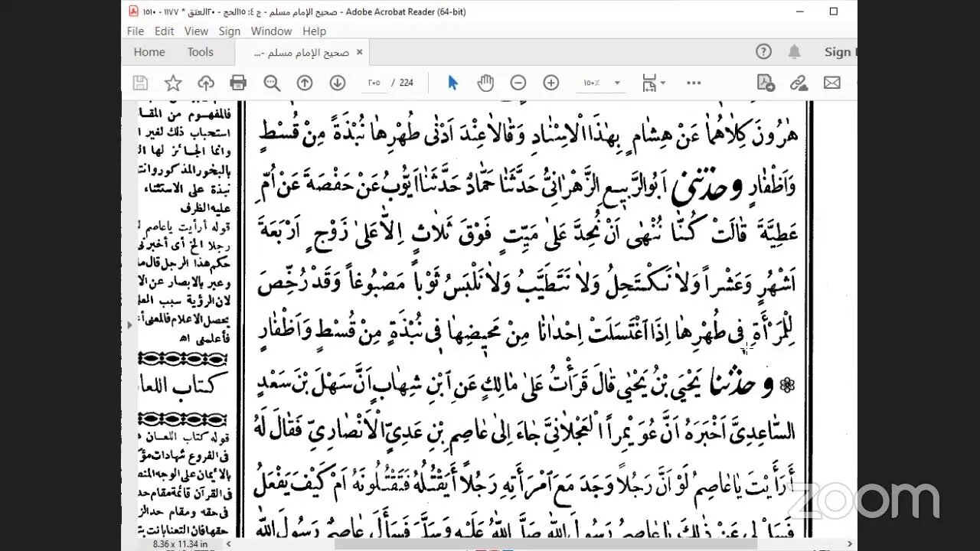Maximize the Acrobat Reader window
The height and width of the screenshot is (551, 980).
[834, 11]
